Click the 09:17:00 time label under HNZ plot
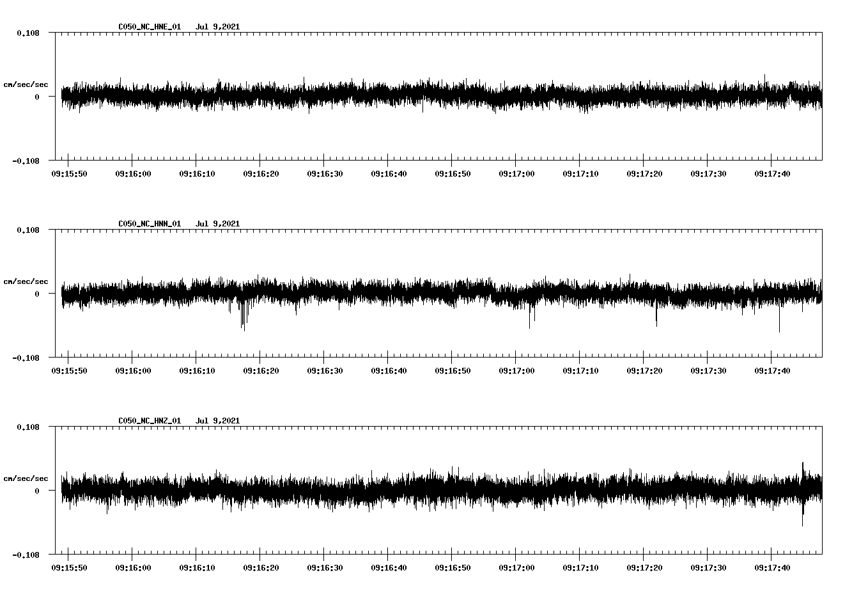Screen dimensions: 868x591 516,568
